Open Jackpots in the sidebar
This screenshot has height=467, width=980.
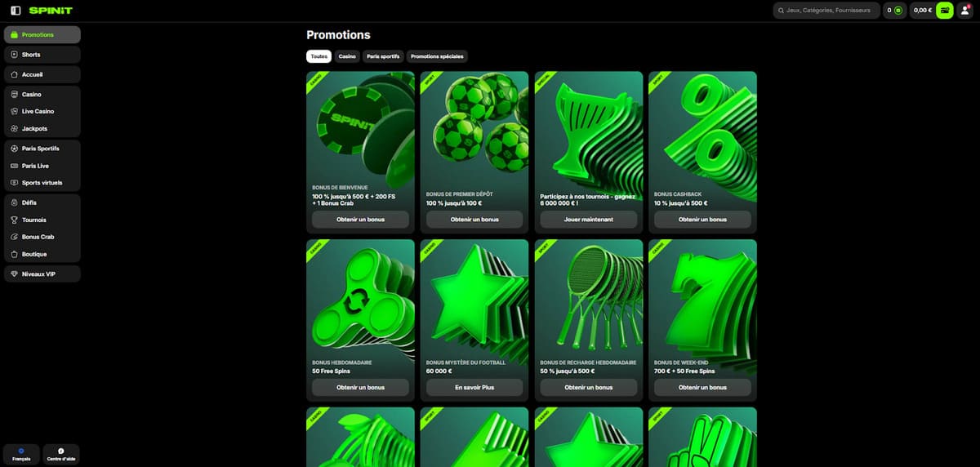(x=42, y=129)
